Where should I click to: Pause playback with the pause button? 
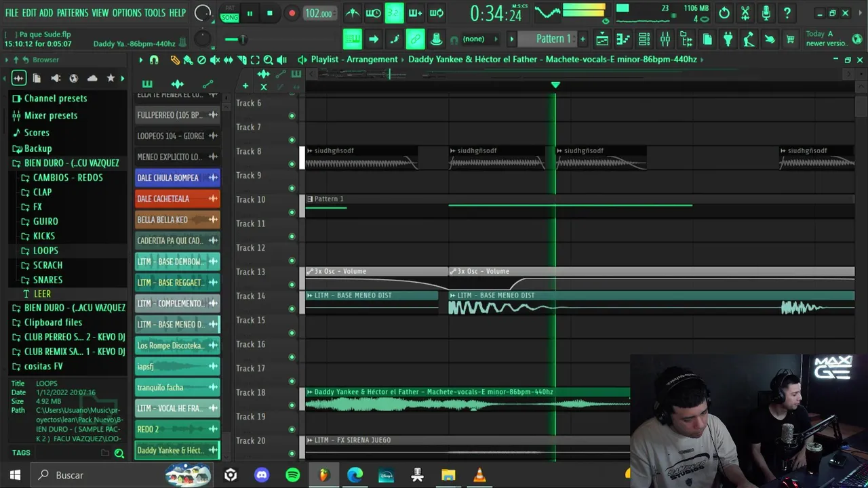click(250, 14)
